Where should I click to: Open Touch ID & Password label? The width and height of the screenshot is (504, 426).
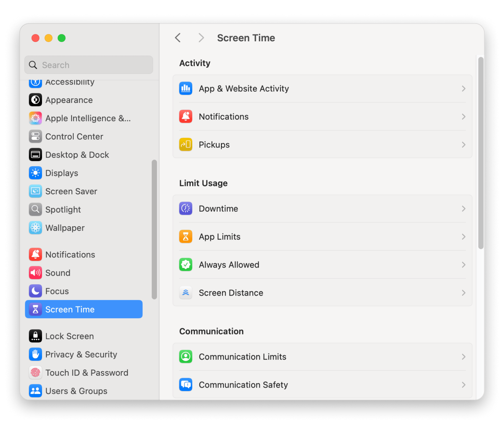click(x=87, y=373)
